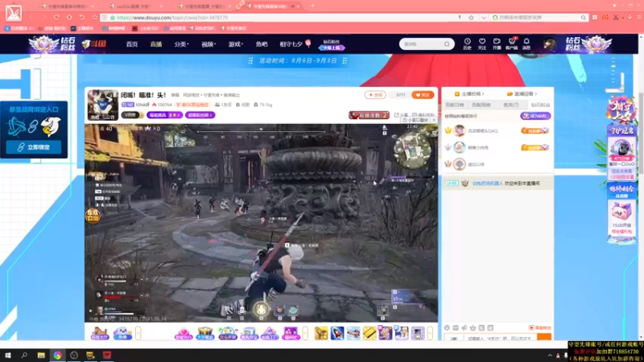The image size is (644, 362).
Task: Send the airplane gift icon
Action: tap(353, 333)
